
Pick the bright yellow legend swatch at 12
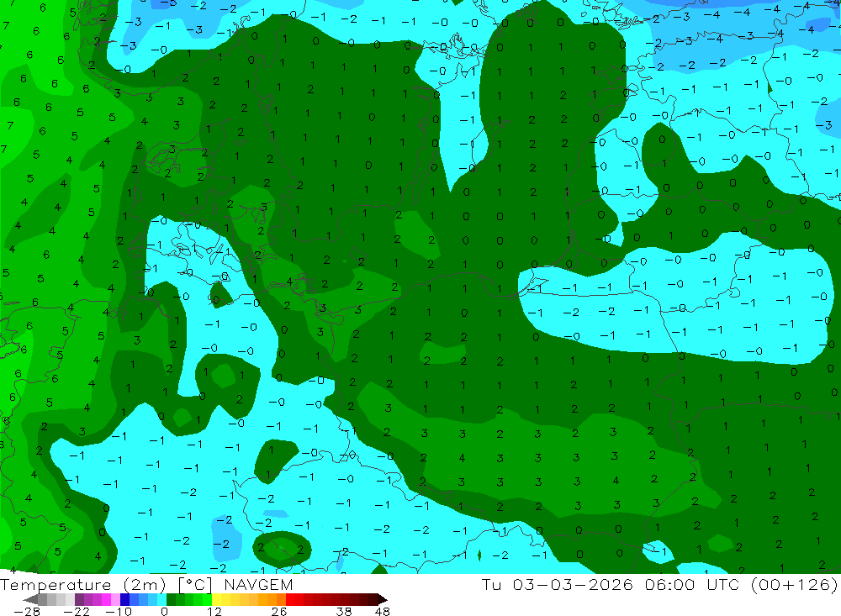click(217, 599)
